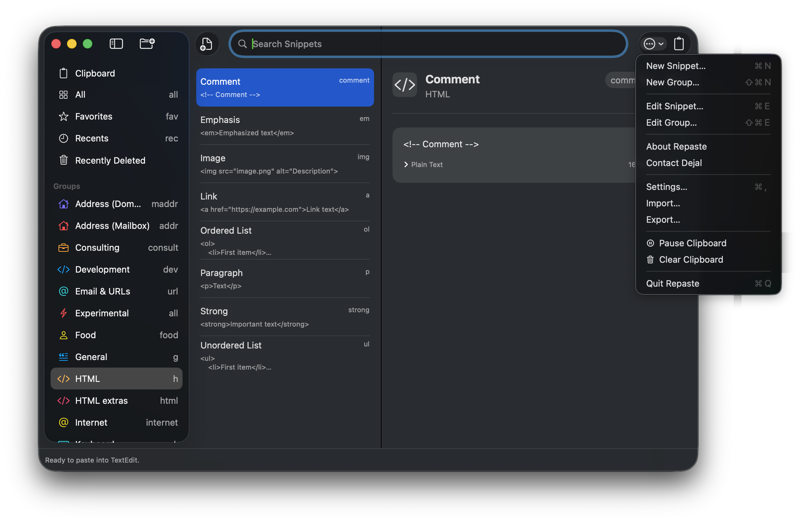Select the Consulting briefcase group
This screenshot has width=812, height=522.
117,248
